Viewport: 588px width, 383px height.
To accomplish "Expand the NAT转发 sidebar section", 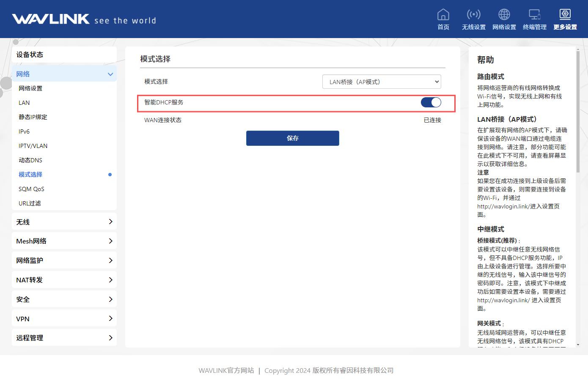I will 64,280.
